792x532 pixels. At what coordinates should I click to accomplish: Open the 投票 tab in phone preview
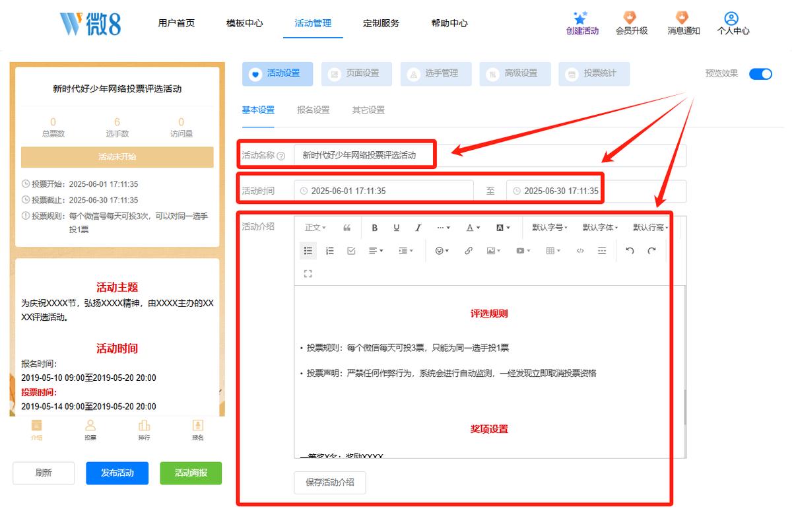point(90,430)
